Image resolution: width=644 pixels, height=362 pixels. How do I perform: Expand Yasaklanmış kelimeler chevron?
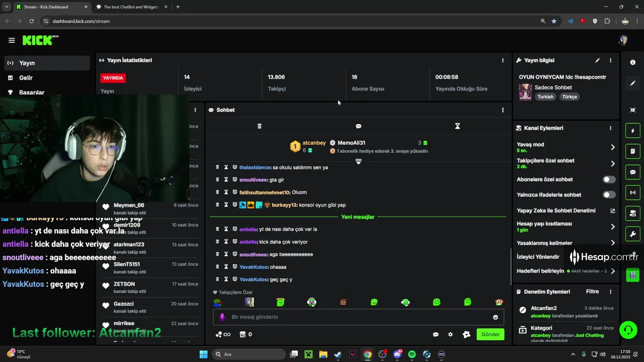pyautogui.click(x=612, y=243)
